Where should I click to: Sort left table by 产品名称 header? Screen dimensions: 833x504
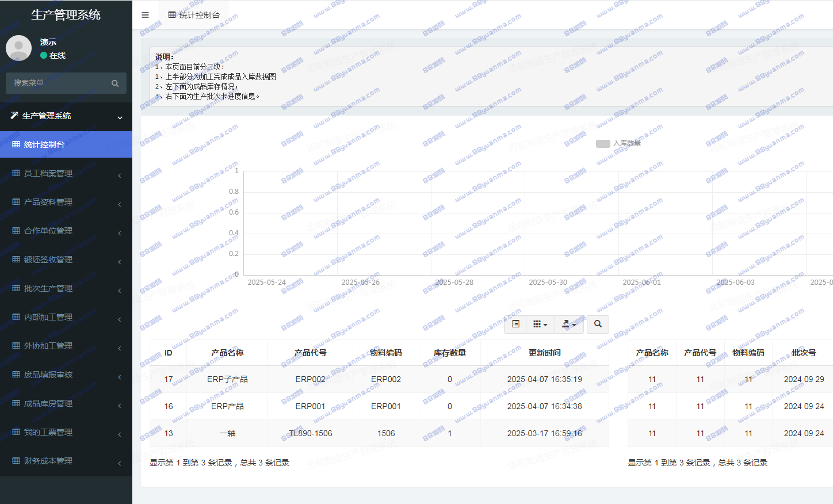(227, 353)
